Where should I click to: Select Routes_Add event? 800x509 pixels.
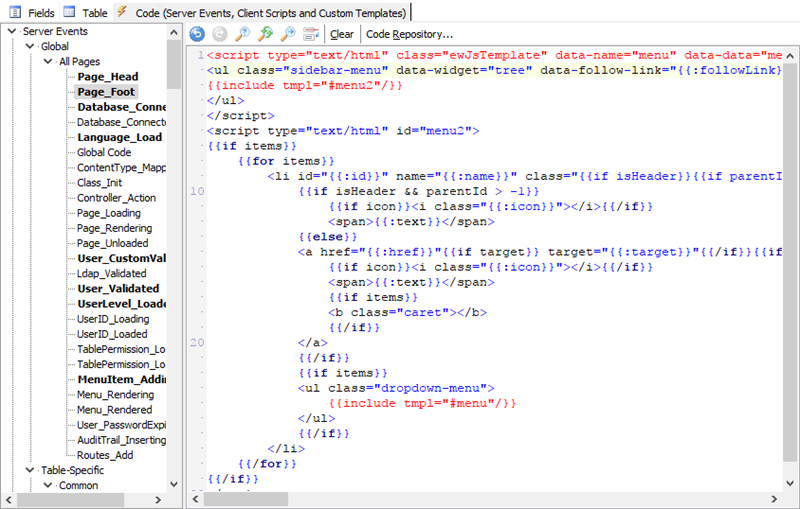[105, 455]
